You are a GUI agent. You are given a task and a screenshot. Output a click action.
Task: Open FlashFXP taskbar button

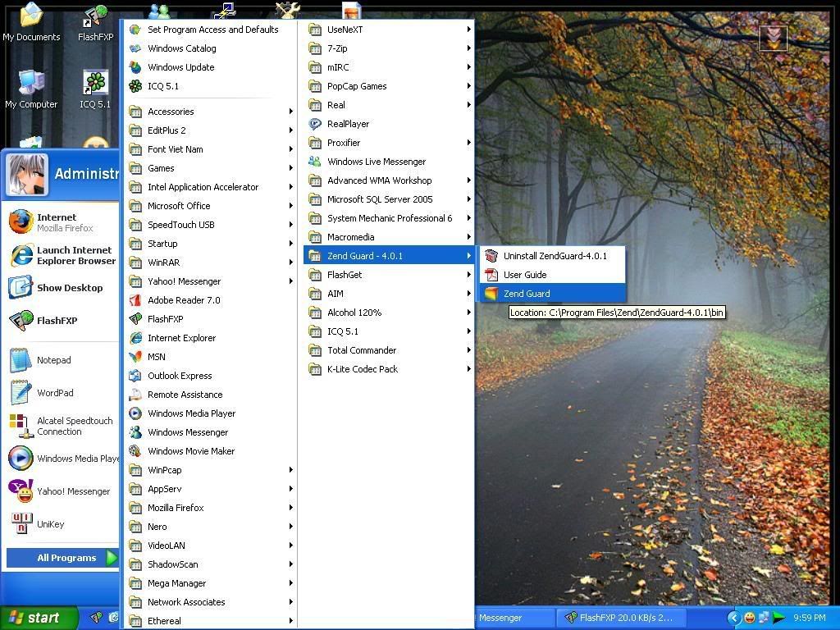pyautogui.click(x=622, y=618)
